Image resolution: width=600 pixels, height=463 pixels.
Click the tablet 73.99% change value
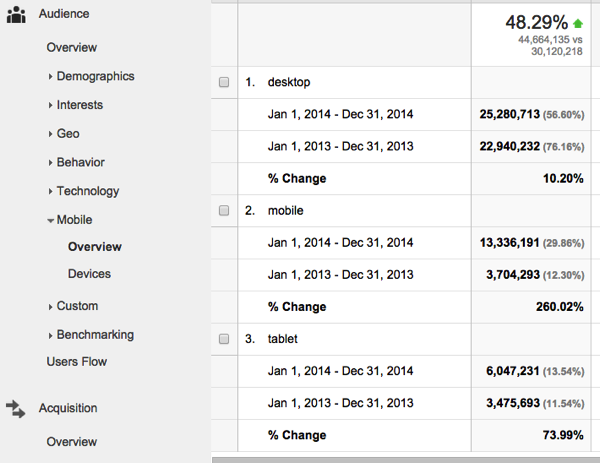(x=563, y=435)
